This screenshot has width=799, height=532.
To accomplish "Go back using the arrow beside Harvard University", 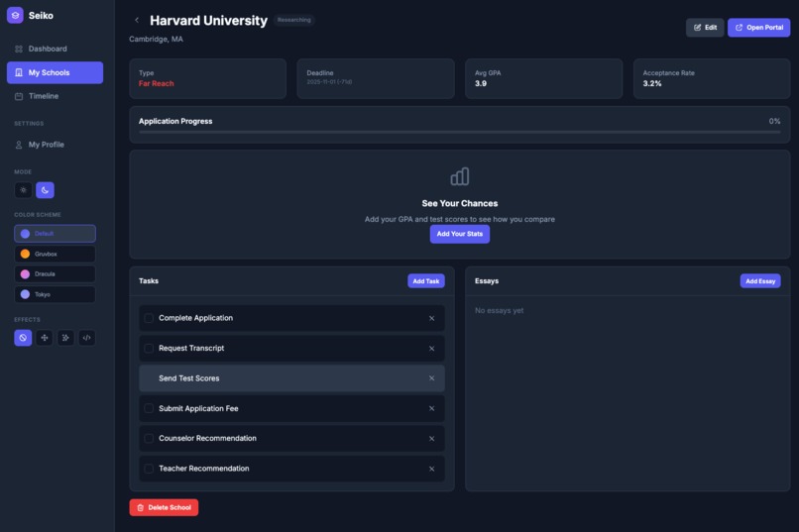I will (137, 21).
